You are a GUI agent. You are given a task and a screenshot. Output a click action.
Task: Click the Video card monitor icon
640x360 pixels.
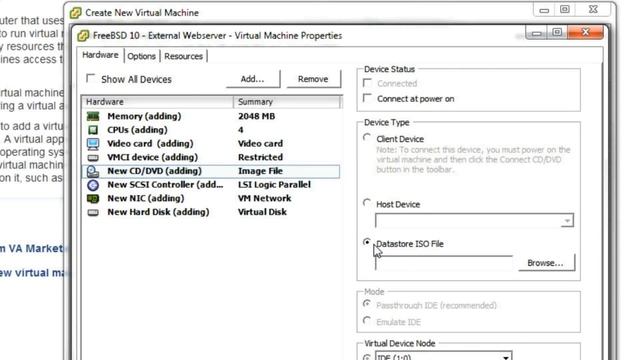click(x=93, y=144)
